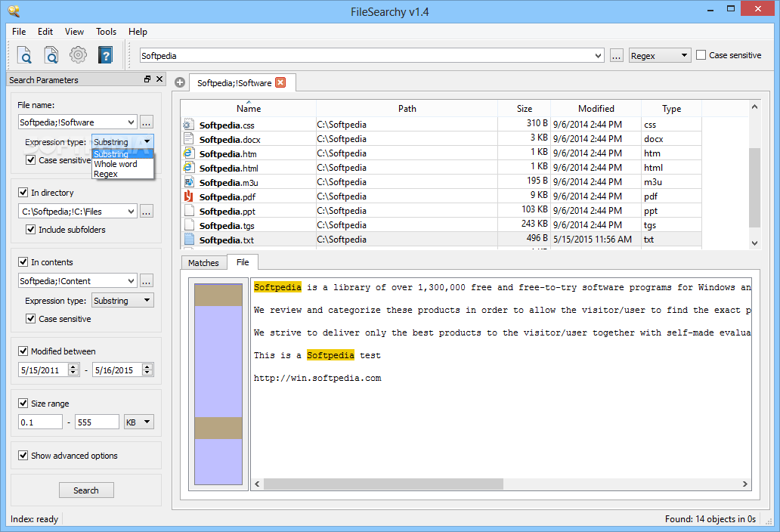Viewport: 780px width, 532px height.
Task: Click the Search button
Action: tap(86, 490)
